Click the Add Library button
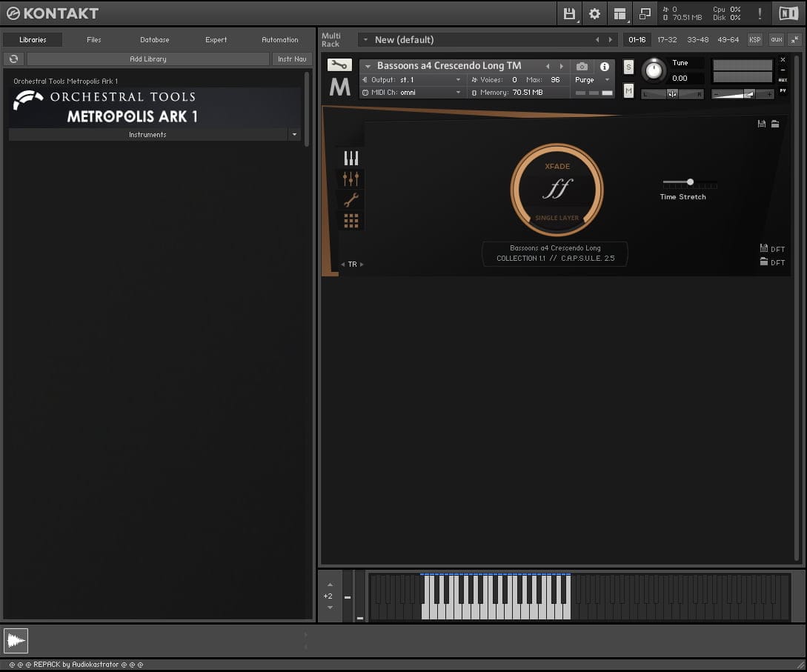 click(147, 59)
